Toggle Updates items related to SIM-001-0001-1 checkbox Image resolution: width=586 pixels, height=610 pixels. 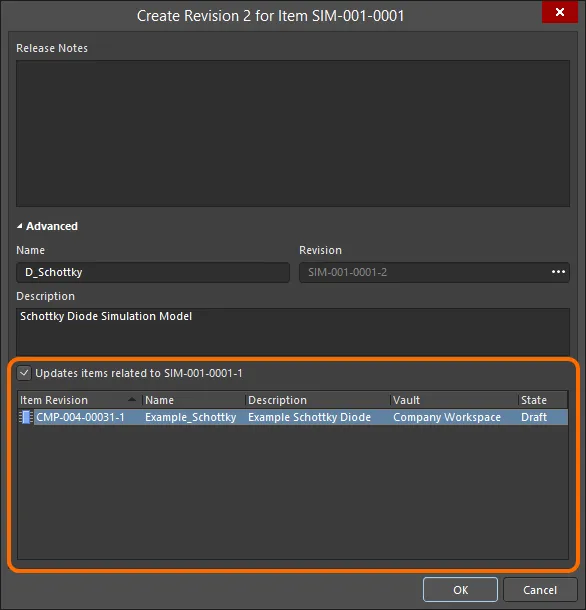(x=24, y=373)
